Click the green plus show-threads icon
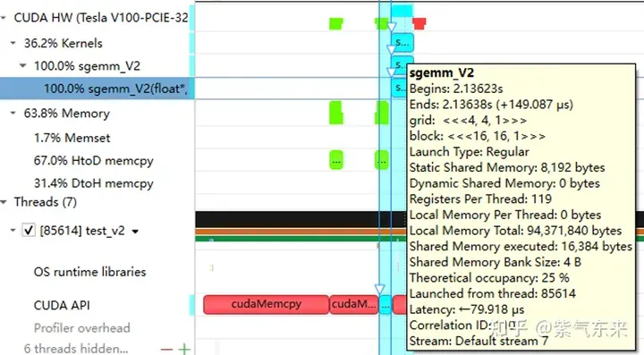 point(184,350)
